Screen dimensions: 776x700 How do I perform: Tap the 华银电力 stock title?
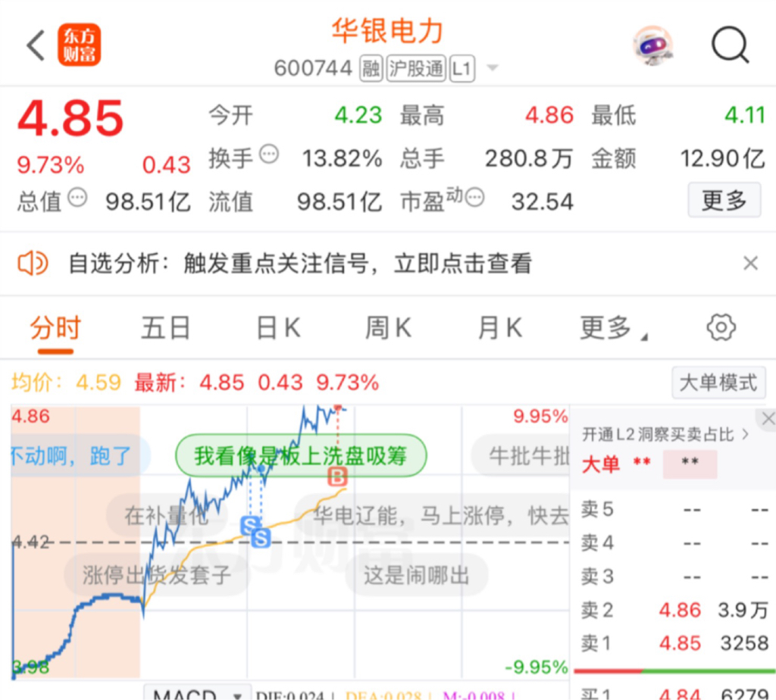click(x=387, y=30)
